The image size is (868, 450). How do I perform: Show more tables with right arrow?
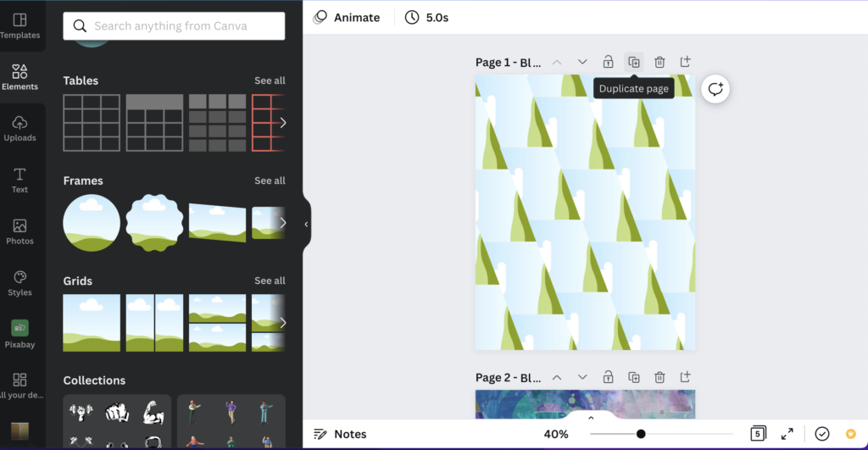point(283,122)
